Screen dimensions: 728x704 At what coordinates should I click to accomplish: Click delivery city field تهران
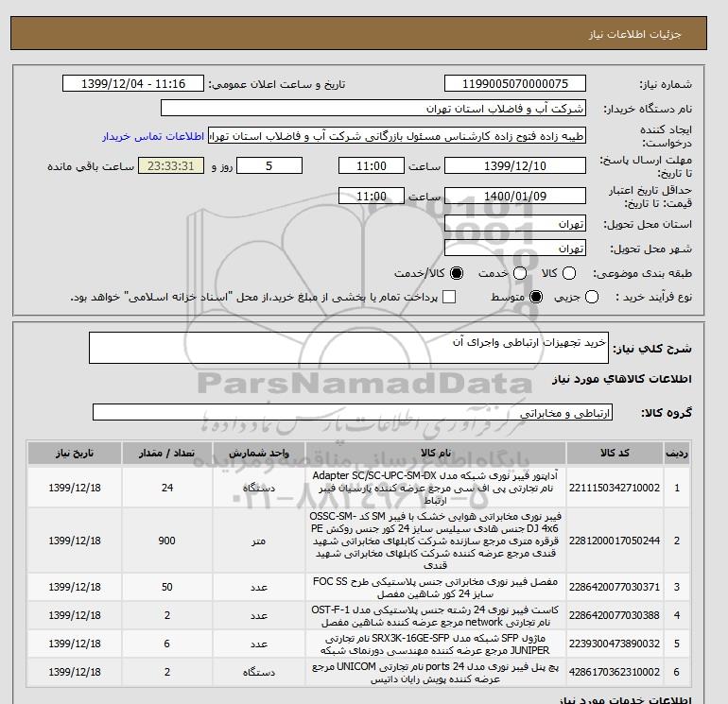pos(515,249)
